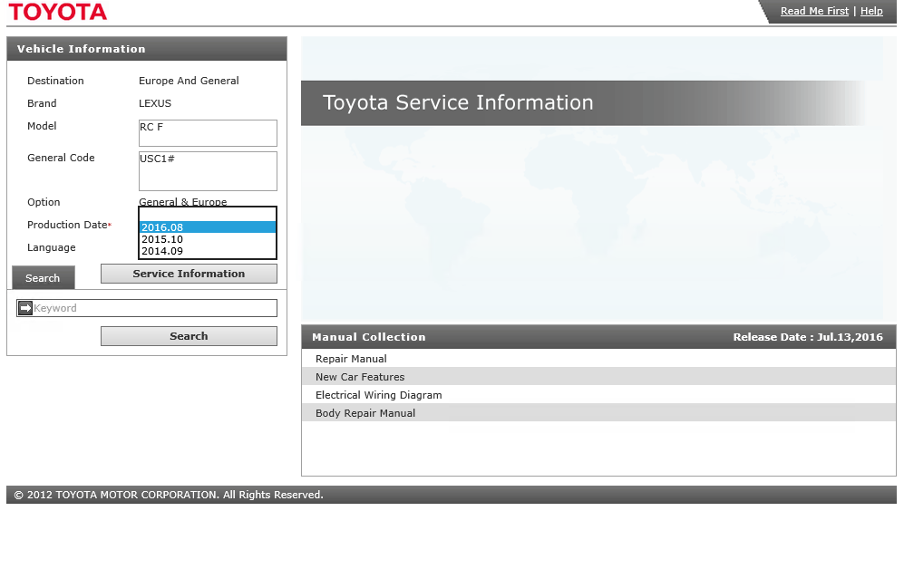The height and width of the screenshot is (588, 904).
Task: Click the Language label
Action: coord(52,247)
